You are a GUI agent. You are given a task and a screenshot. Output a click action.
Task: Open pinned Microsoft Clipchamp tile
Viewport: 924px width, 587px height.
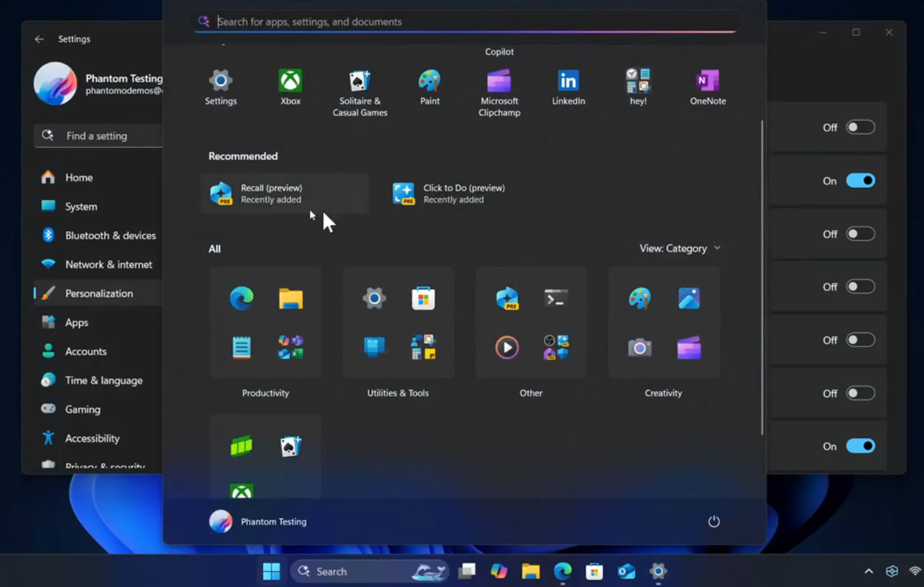coord(499,93)
